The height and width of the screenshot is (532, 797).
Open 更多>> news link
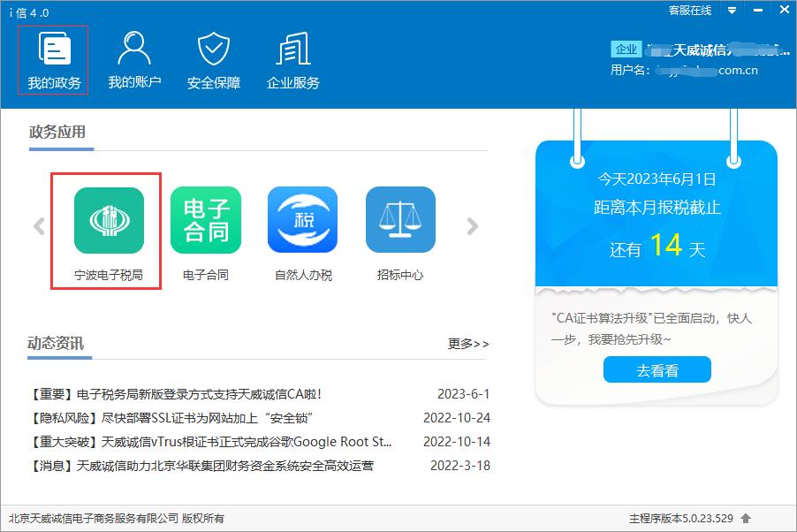[x=468, y=344]
